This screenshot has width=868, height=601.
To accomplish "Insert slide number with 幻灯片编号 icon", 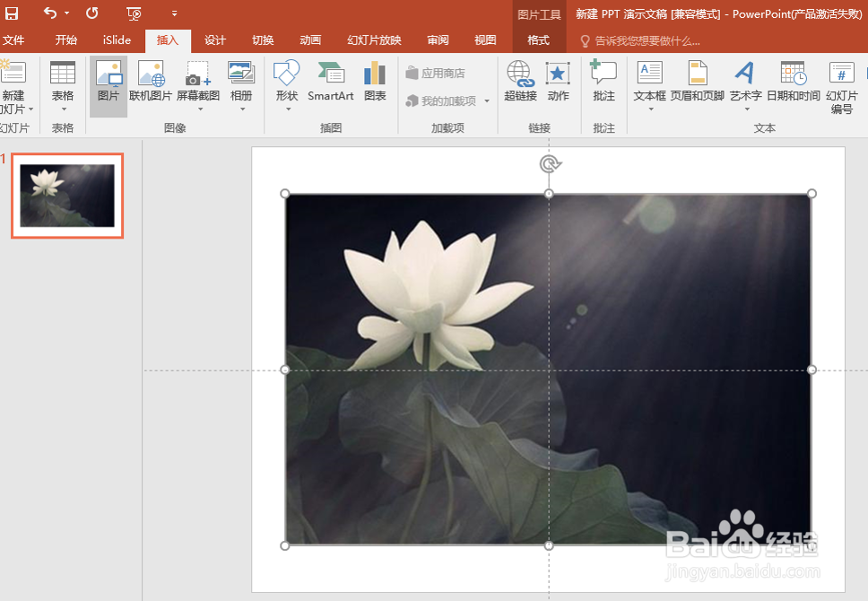I will tap(844, 87).
